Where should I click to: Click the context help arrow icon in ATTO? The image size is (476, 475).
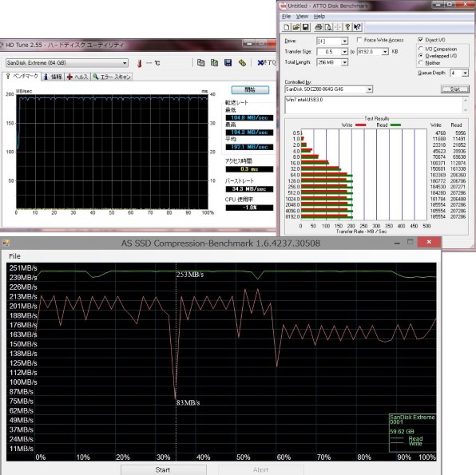coord(357,27)
